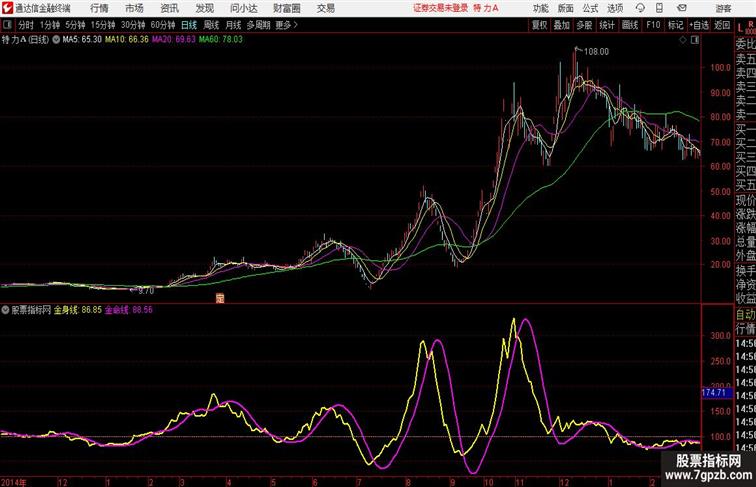Click the 9.70 low price marker
This screenshot has width=756, height=487.
146,291
